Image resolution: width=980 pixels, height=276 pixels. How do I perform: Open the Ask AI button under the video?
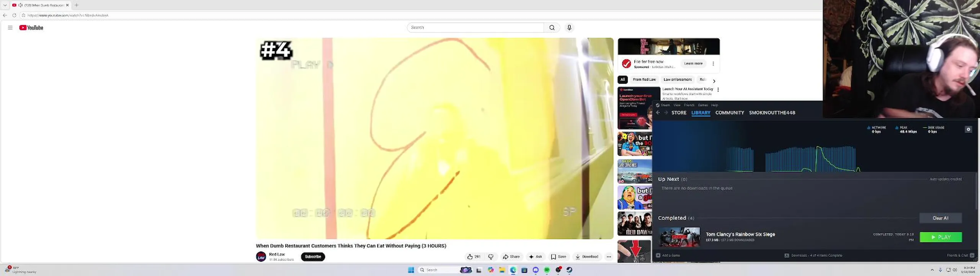pyautogui.click(x=535, y=257)
